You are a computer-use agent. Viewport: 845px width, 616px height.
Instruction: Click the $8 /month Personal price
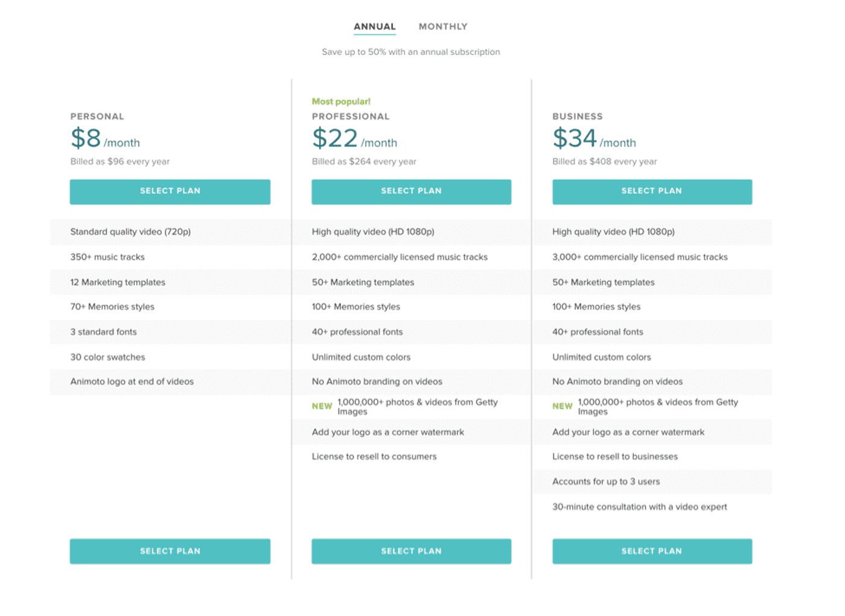click(x=105, y=139)
